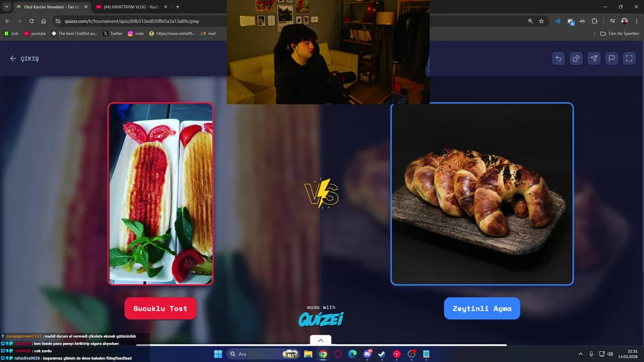Image resolution: width=644 pixels, height=362 pixels.
Task: Click the picture-in-picture extension icon
Action: (x=571, y=21)
